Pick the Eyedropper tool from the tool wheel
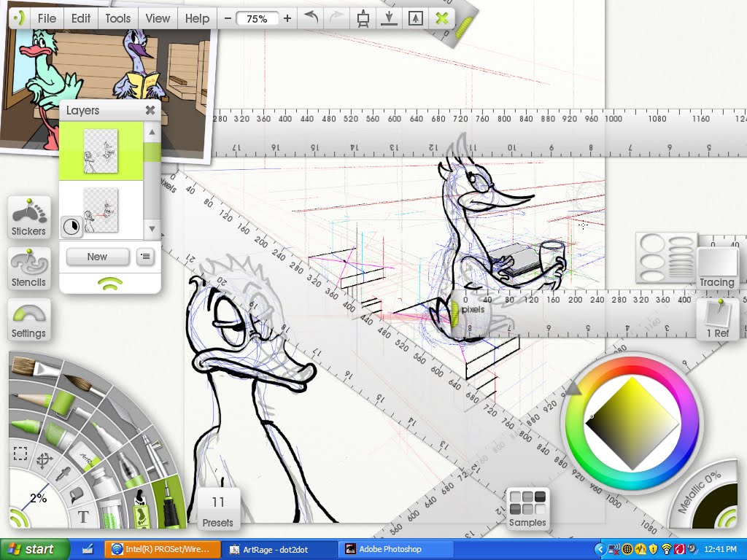 [63, 474]
